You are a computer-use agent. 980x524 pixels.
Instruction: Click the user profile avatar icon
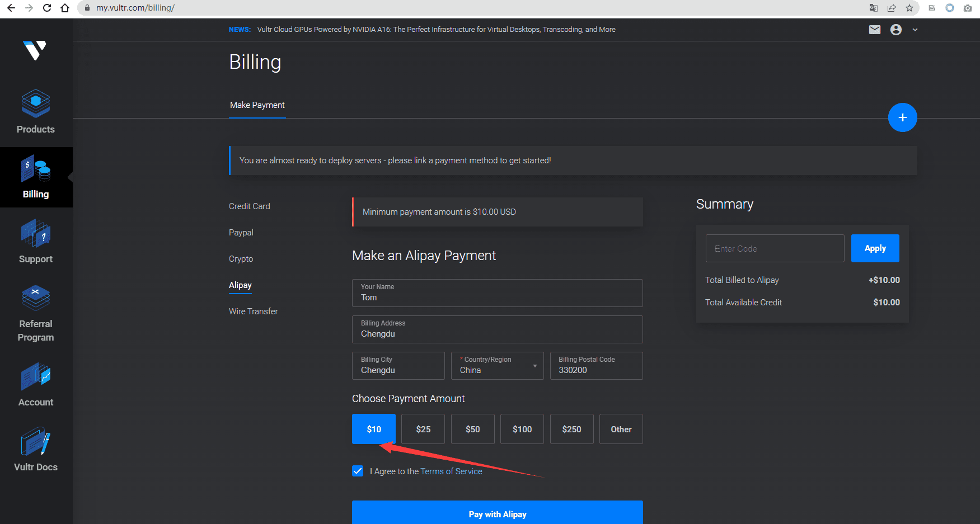tap(896, 30)
